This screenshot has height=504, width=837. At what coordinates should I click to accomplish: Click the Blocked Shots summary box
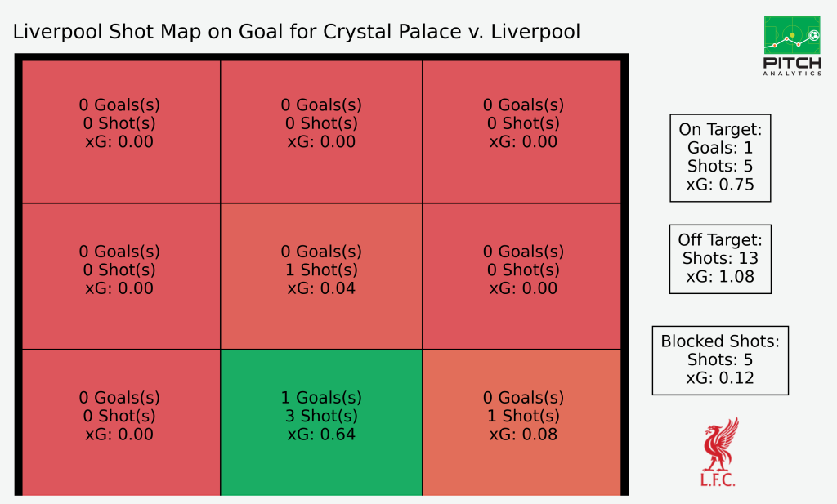[720, 360]
